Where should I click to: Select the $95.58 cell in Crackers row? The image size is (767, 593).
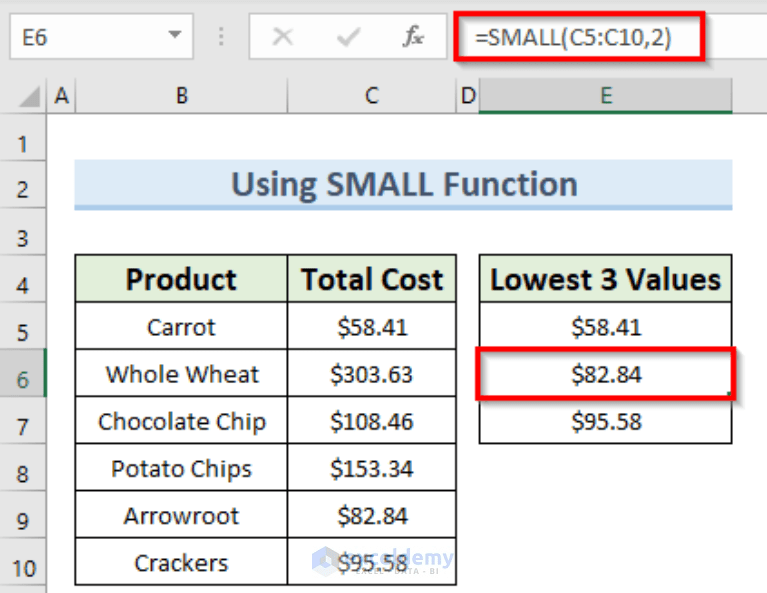pyautogui.click(x=372, y=562)
